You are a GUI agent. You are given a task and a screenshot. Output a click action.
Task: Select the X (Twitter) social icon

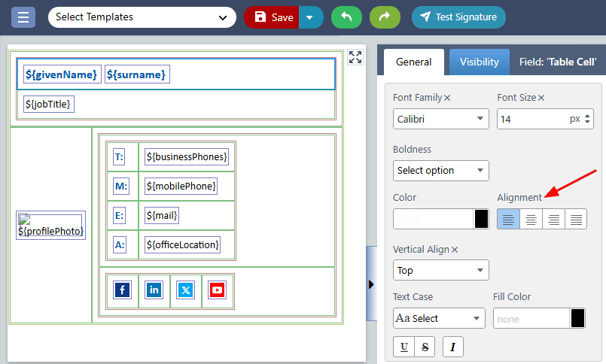185,290
